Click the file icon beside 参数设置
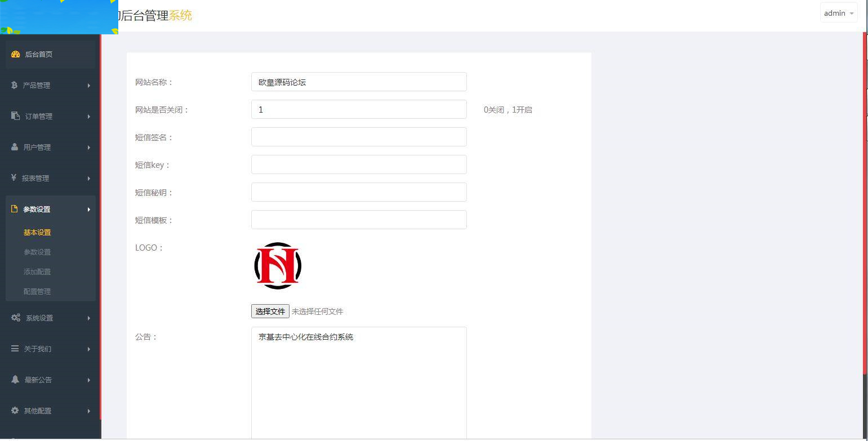The image size is (868, 441). [15, 209]
